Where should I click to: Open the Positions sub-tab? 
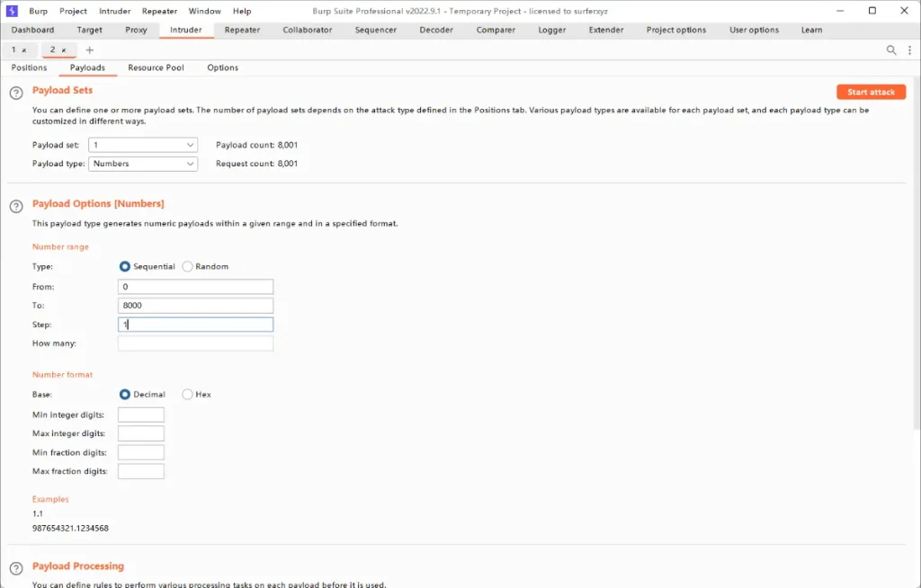(x=29, y=67)
